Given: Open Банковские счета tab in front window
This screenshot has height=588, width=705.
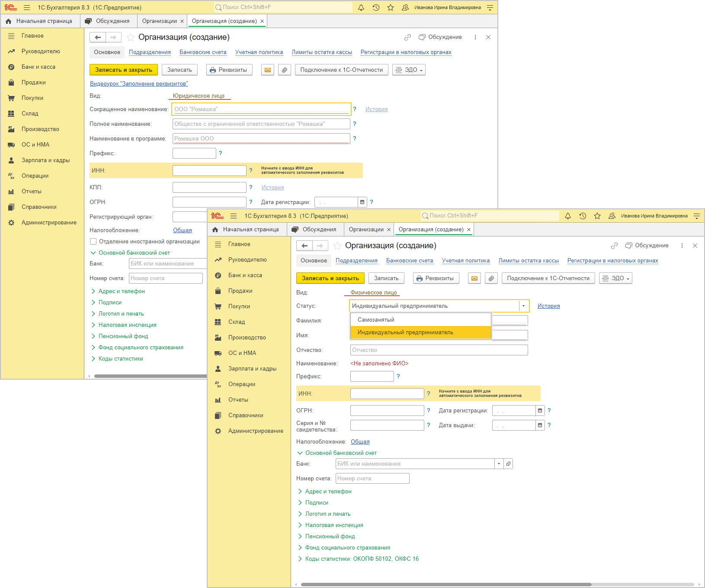Looking at the screenshot, I should point(410,260).
